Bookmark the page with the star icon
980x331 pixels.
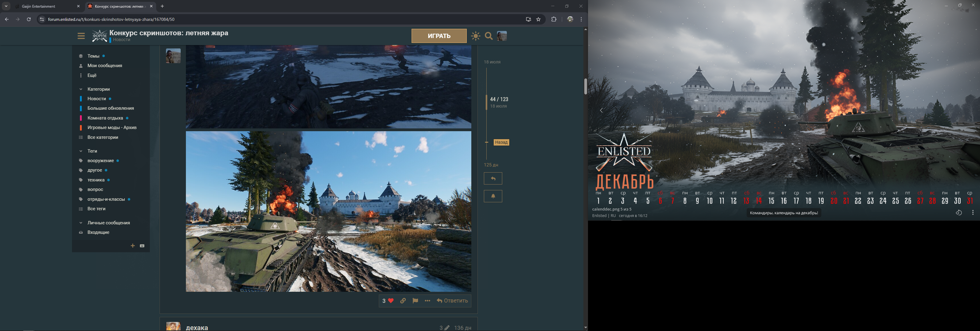point(538,19)
